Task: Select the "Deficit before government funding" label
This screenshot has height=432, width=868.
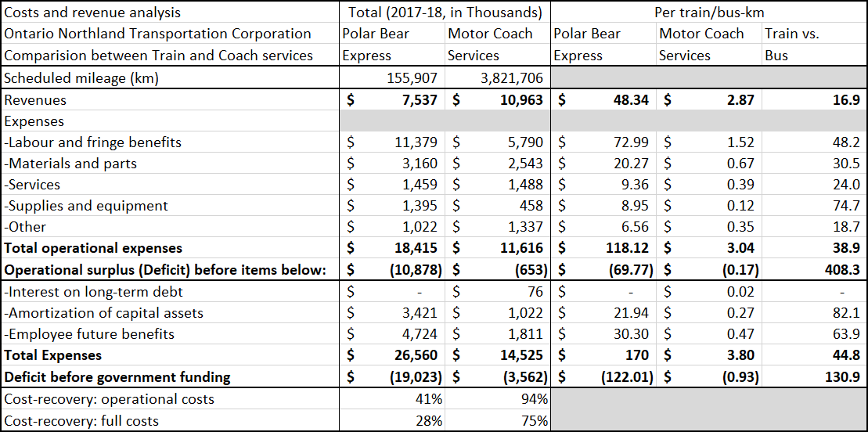Action: (117, 377)
